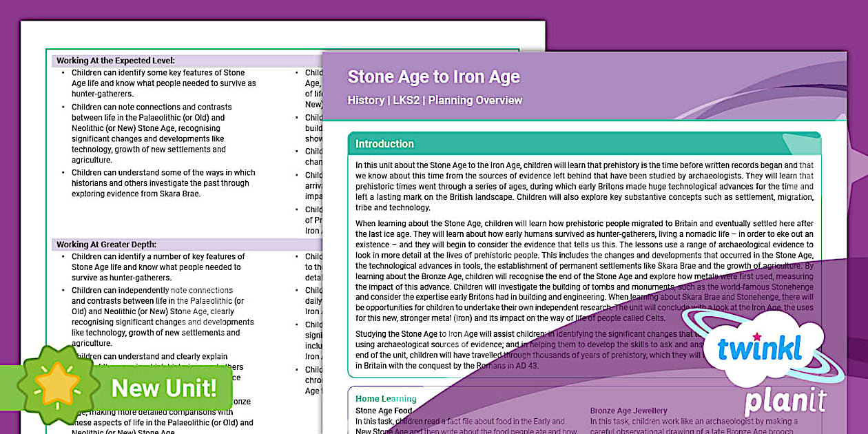Viewport: 868px width, 434px height.
Task: Click the Expected Level bullet mentioning Skara Brae evidence
Action: pos(163,183)
